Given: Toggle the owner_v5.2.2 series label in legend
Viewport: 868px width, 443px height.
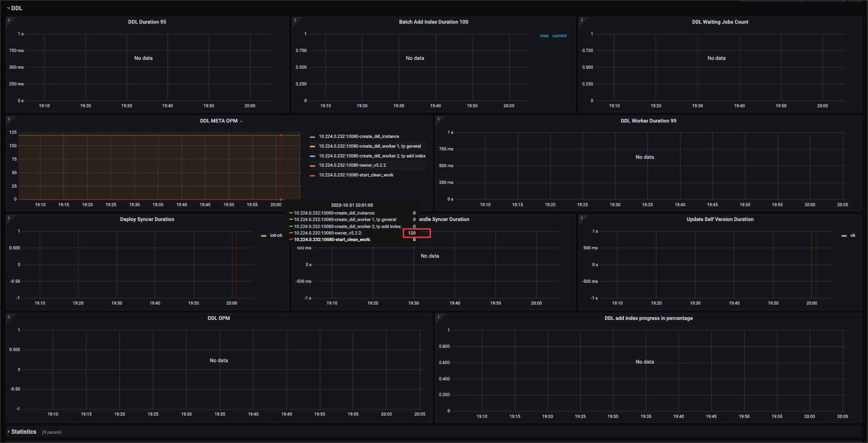Looking at the screenshot, I should tap(352, 165).
